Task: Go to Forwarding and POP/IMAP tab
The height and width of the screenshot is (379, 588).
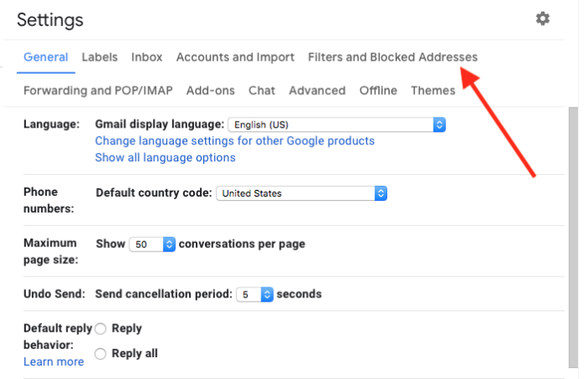Action: click(99, 91)
